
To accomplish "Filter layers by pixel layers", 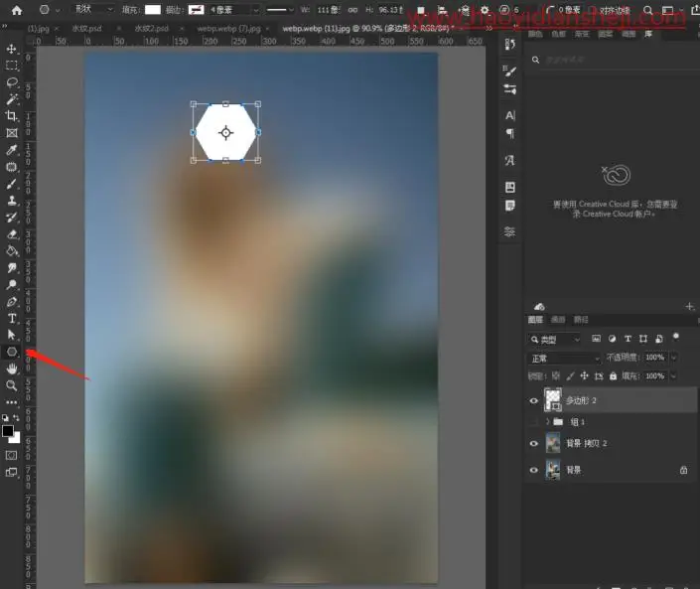I will coord(596,339).
